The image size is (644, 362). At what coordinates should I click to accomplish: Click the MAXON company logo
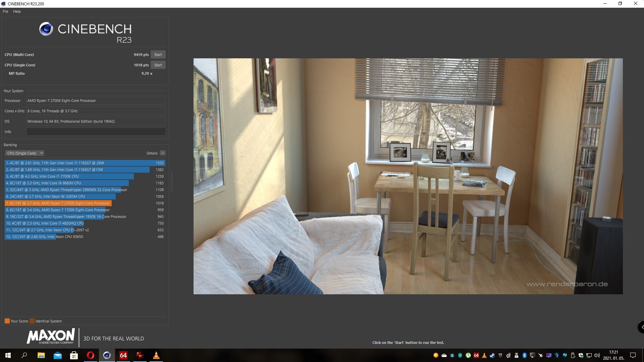click(x=51, y=336)
